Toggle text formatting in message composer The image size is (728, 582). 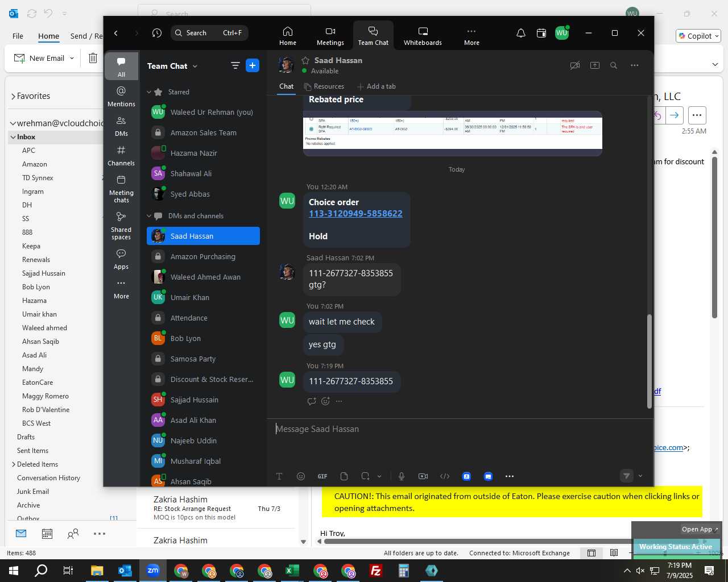279,476
